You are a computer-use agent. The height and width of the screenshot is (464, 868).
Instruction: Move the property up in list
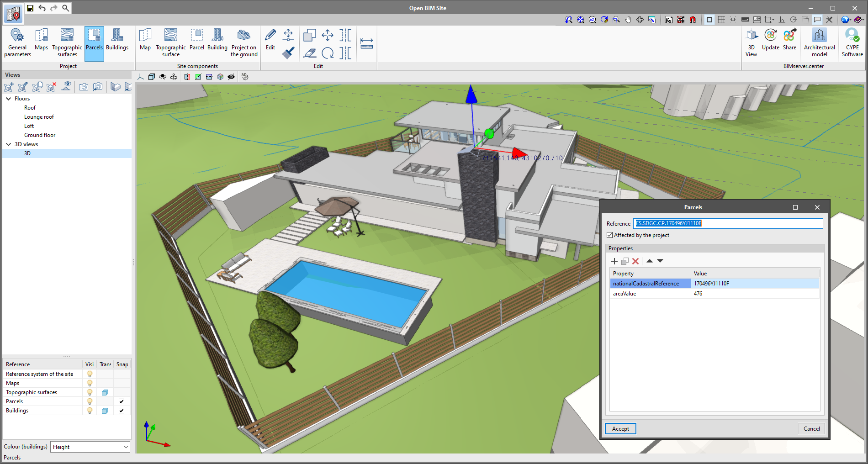click(649, 261)
